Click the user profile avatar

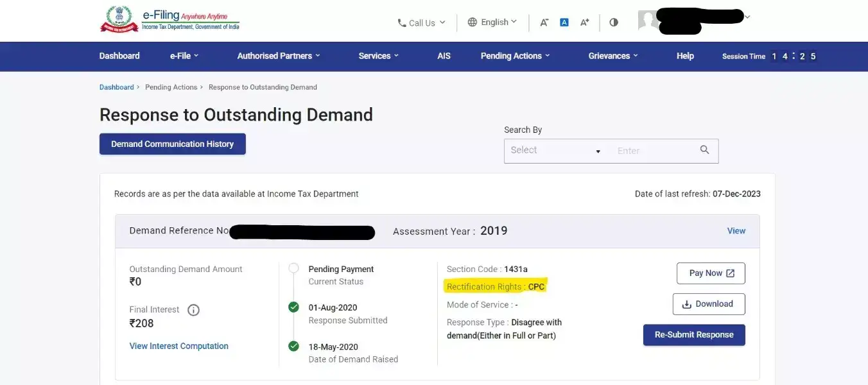pos(647,21)
